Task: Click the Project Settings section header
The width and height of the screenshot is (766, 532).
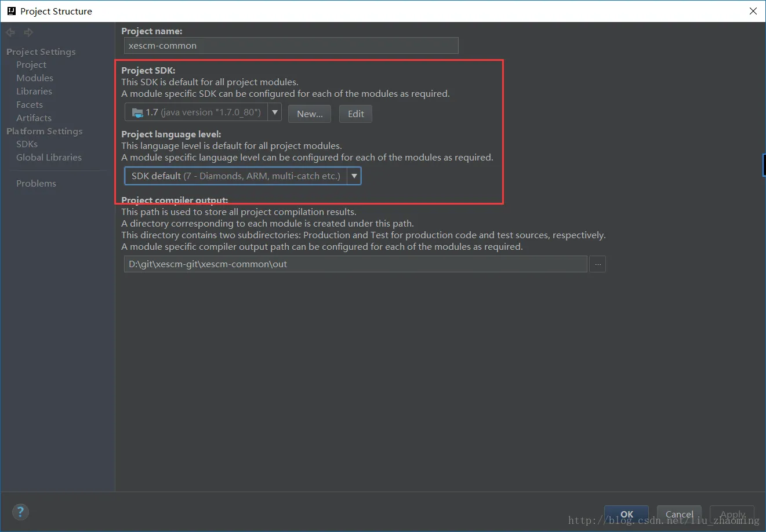Action: (x=41, y=52)
